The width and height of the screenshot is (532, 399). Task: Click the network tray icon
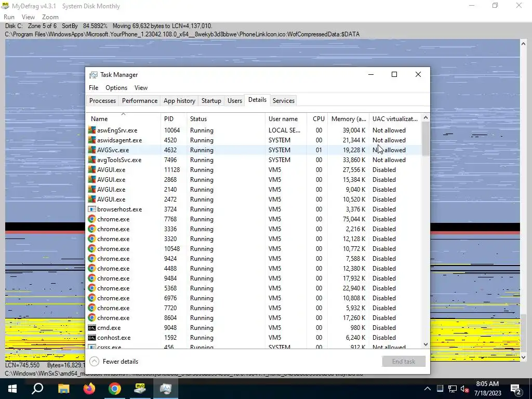pyautogui.click(x=452, y=389)
